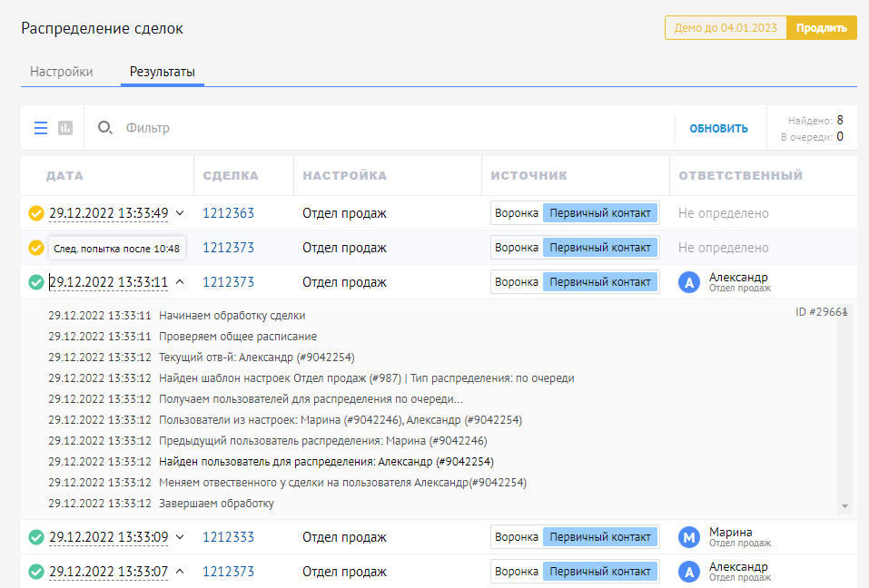Image resolution: width=869 pixels, height=588 pixels.
Task: Click yellow status icon beside 'След. попытка' tooltip
Action: [36, 248]
